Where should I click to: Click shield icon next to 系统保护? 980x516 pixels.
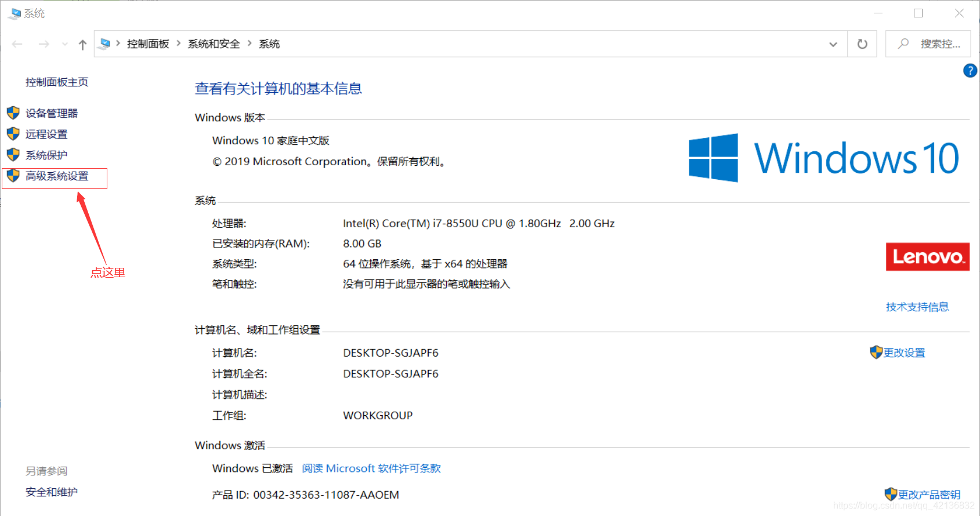[13, 155]
